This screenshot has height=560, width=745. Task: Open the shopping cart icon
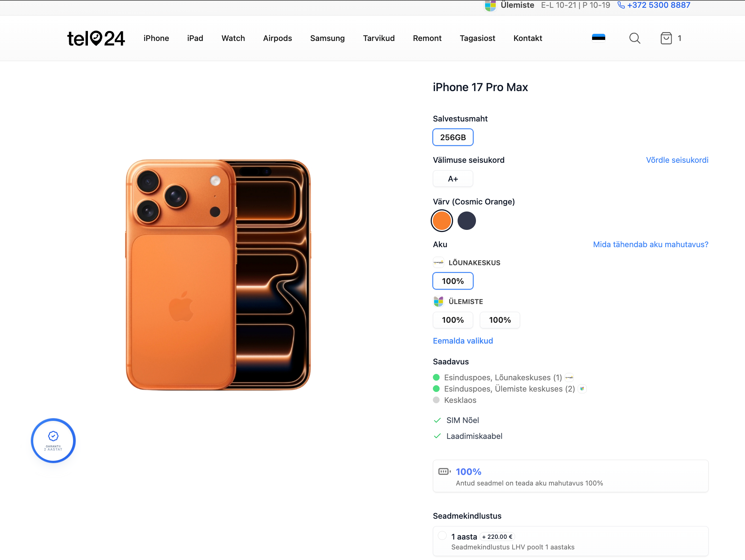(666, 38)
